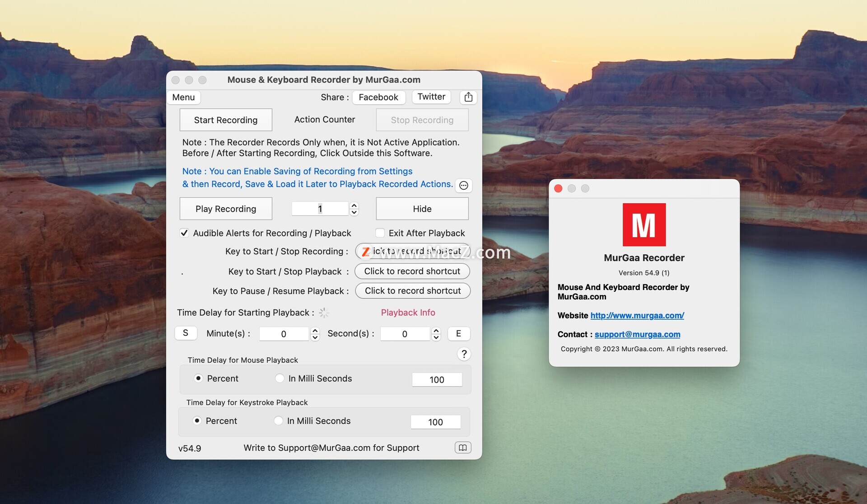Close the MurGaa Recorder About window

tap(558, 188)
